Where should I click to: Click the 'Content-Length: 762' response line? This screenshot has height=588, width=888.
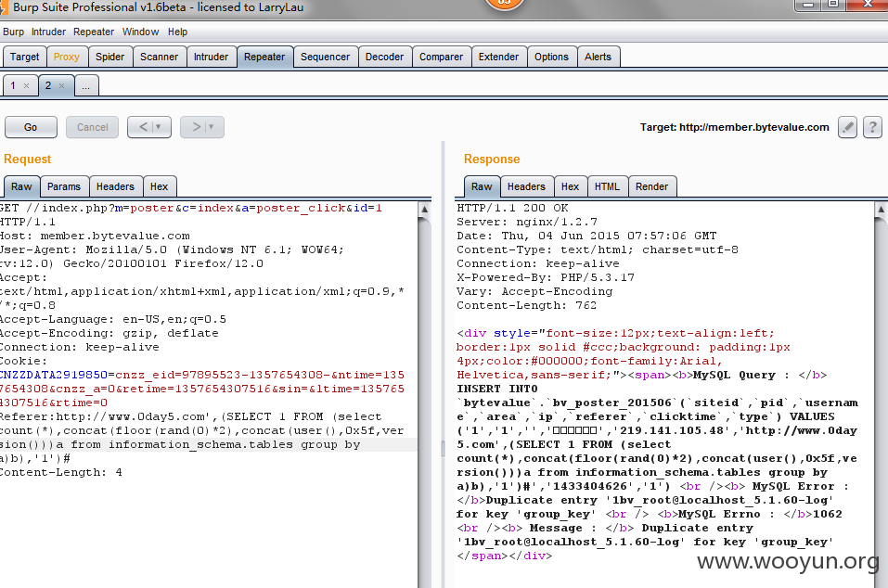(x=527, y=306)
